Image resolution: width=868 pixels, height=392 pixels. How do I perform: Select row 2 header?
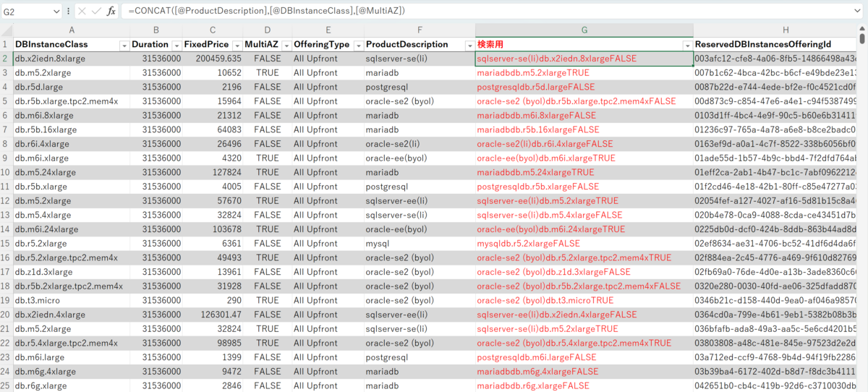tap(7, 59)
